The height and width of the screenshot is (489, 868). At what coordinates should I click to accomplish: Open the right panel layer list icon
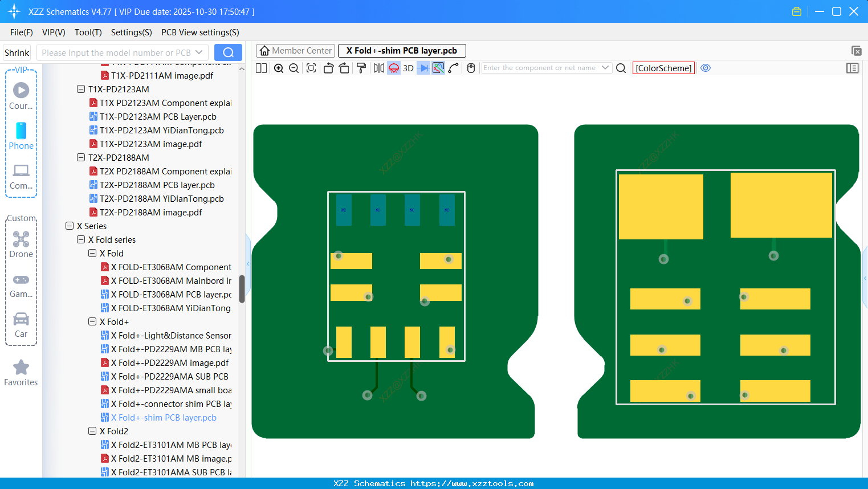[x=853, y=68]
